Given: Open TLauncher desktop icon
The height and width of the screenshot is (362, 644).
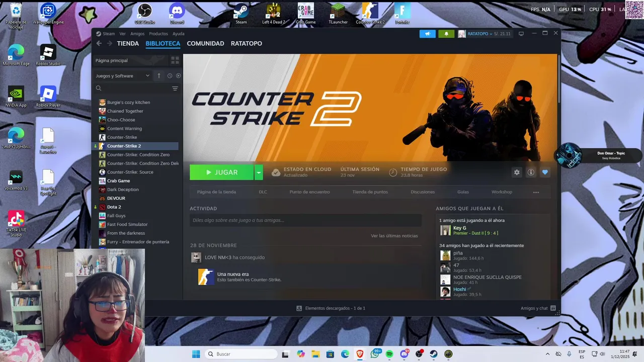Looking at the screenshot, I should click(338, 14).
